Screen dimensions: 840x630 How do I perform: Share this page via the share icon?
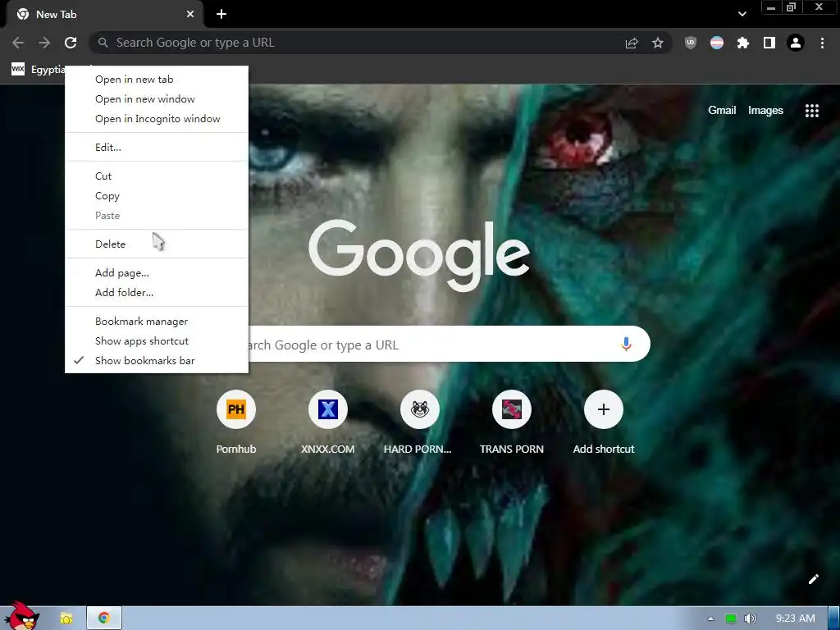[x=632, y=43]
